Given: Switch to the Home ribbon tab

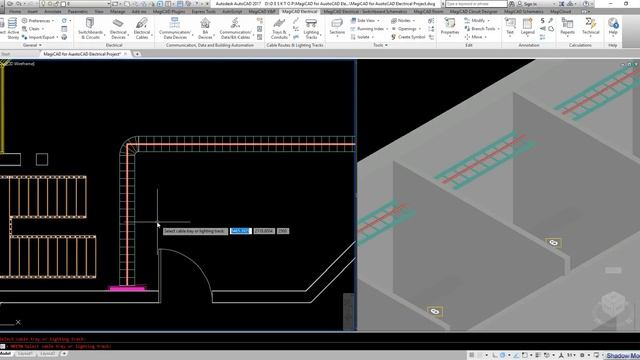Looking at the screenshot, I should [15, 11].
